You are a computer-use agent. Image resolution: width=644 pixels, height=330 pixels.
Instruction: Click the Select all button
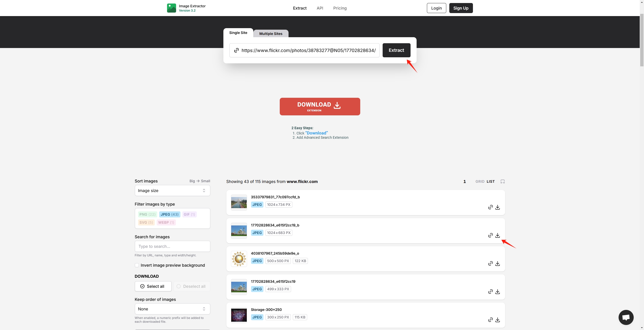point(153,286)
